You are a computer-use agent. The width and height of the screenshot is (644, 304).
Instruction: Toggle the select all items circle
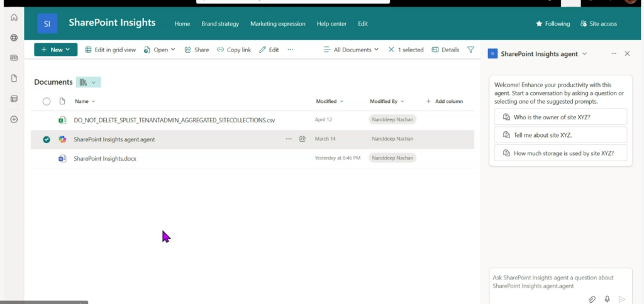coord(47,101)
